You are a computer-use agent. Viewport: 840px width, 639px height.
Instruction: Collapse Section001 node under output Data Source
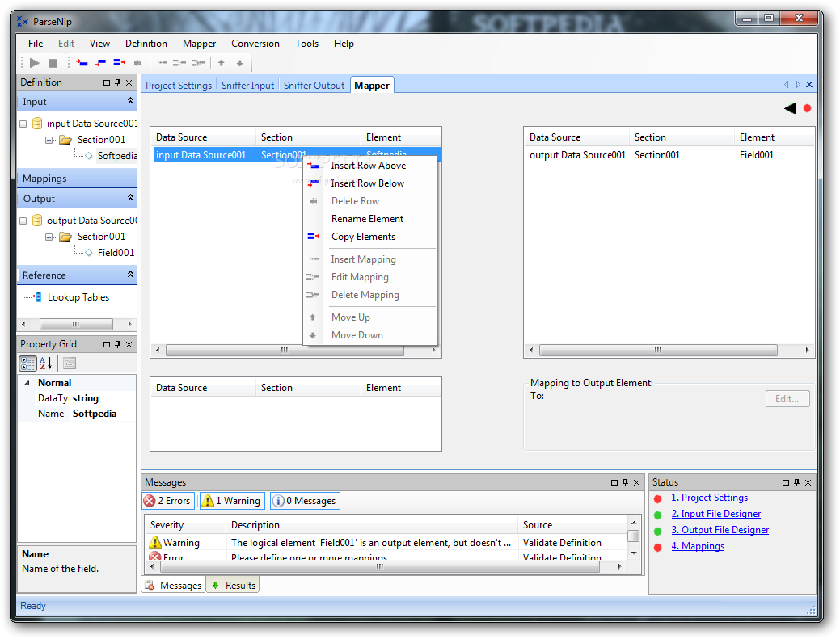tap(49, 237)
